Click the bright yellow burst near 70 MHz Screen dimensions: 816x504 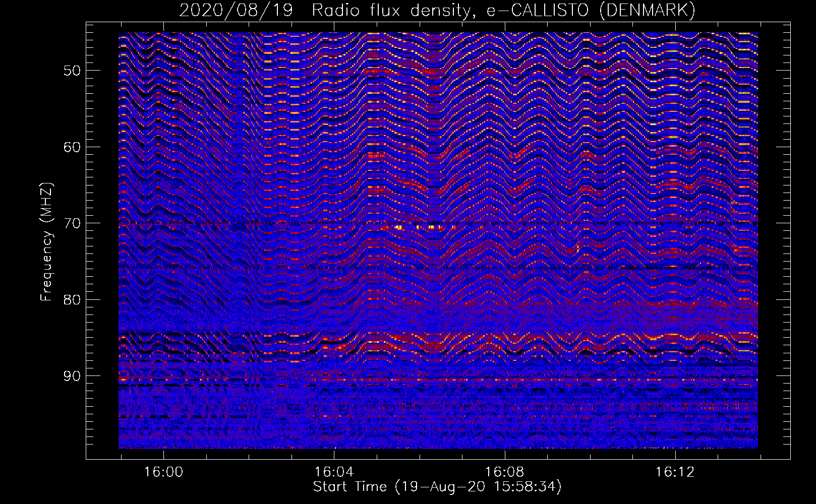pyautogui.click(x=419, y=227)
